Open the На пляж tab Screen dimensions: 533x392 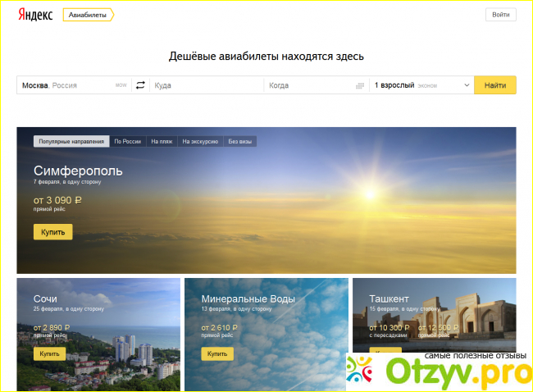pyautogui.click(x=162, y=141)
